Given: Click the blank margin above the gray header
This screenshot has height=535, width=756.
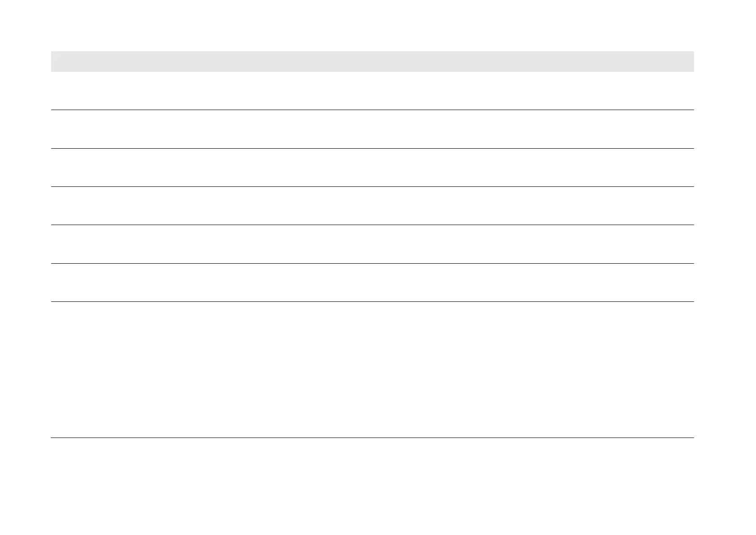Looking at the screenshot, I should pos(372,25).
